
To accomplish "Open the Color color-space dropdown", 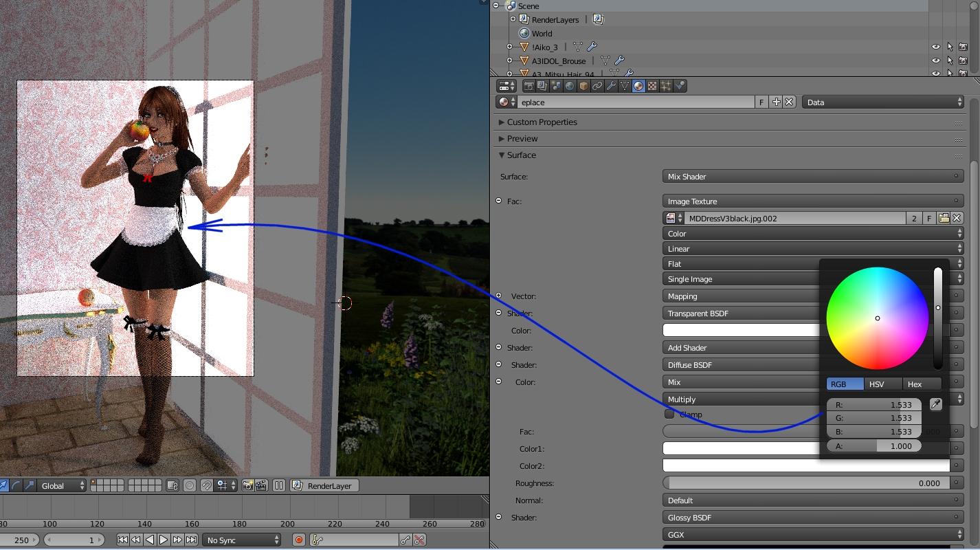I will (x=813, y=233).
